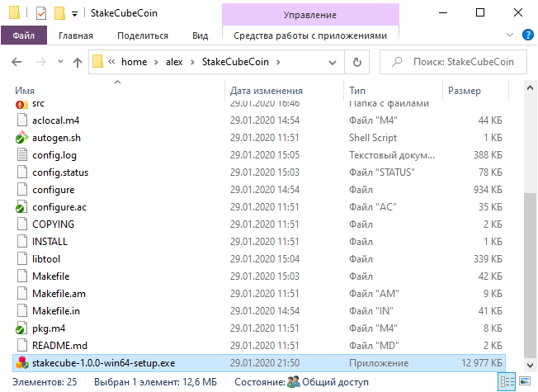The image size is (538, 392).
Task: Select the config.status file icon
Action: point(22,172)
